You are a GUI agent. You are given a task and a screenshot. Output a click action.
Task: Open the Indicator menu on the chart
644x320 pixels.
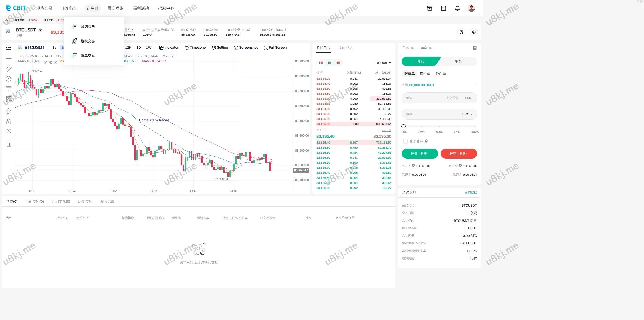[x=169, y=48]
